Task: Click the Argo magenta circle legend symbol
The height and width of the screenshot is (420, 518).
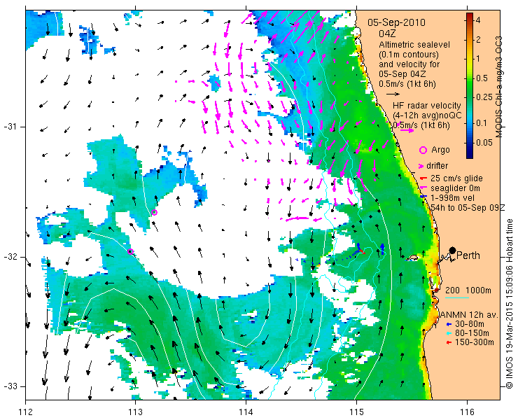Action: point(423,150)
